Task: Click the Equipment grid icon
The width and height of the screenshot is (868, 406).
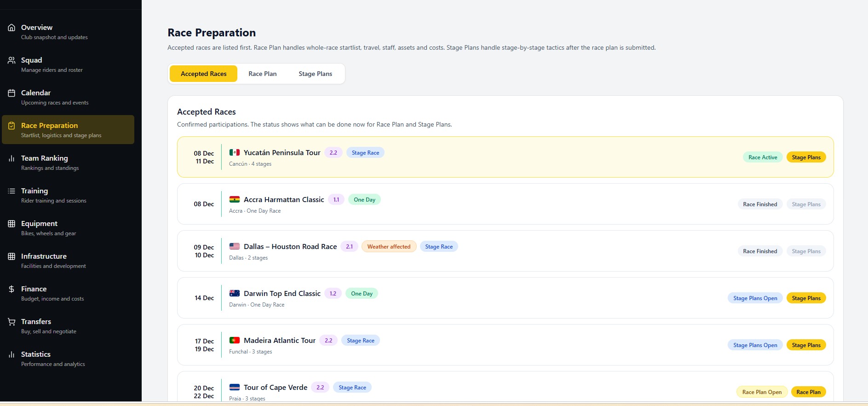Action: 11,224
